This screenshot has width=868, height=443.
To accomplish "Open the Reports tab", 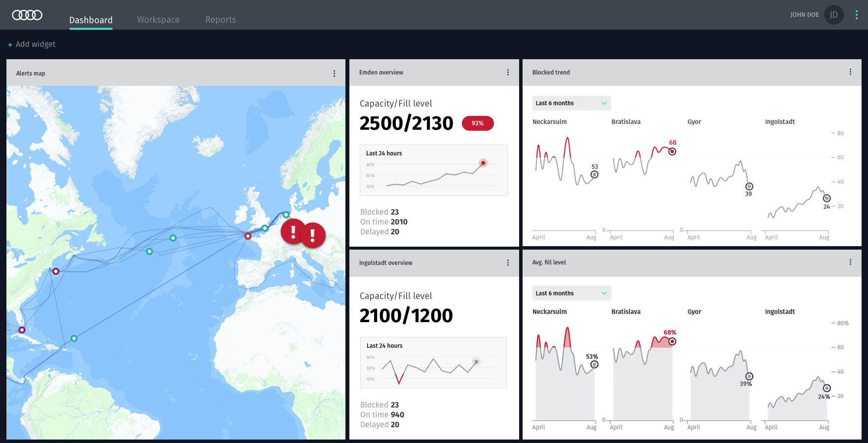I will point(221,20).
